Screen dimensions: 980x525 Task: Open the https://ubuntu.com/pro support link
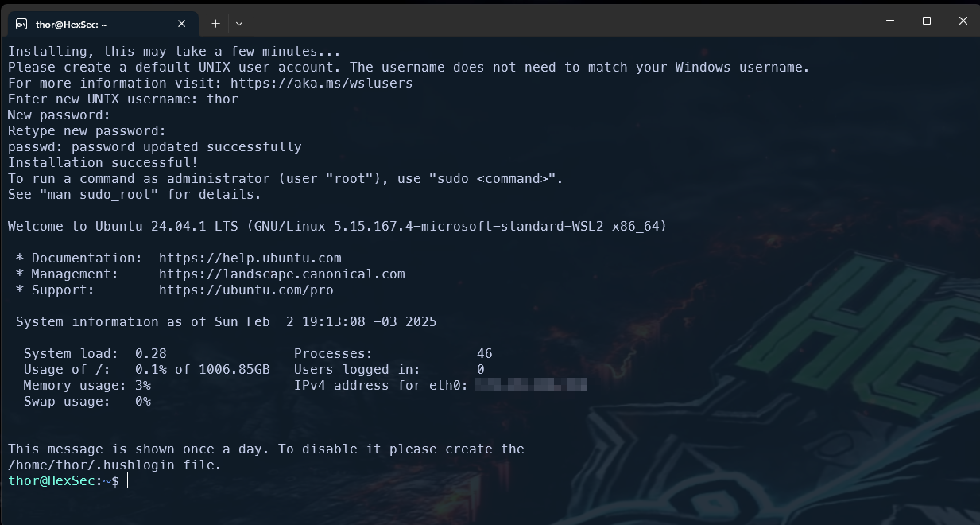point(246,290)
